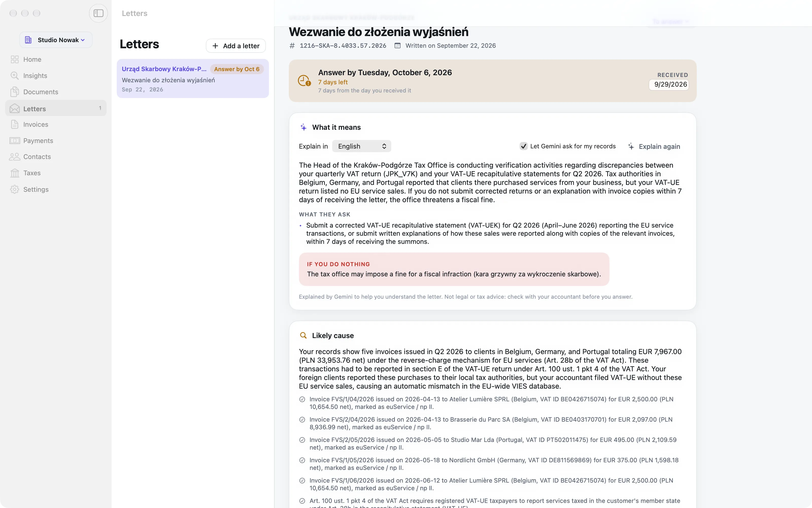Click the Documents icon in sidebar

point(14,92)
